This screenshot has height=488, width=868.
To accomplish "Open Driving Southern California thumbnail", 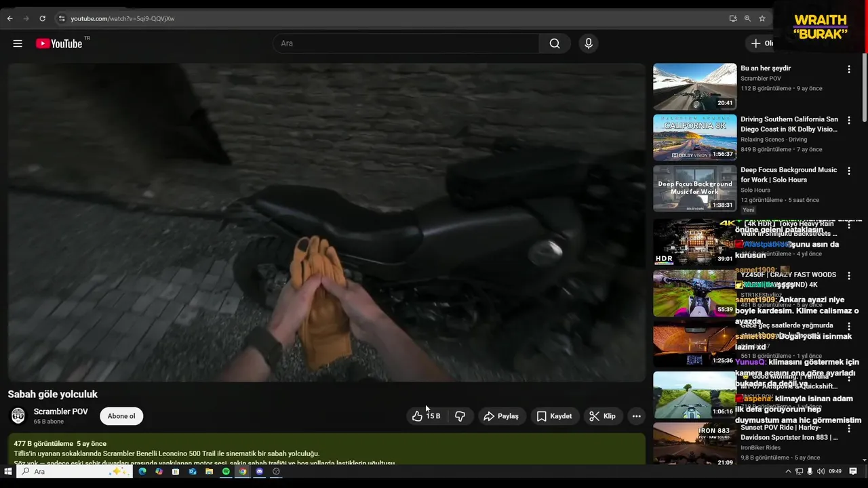I will pos(694,138).
